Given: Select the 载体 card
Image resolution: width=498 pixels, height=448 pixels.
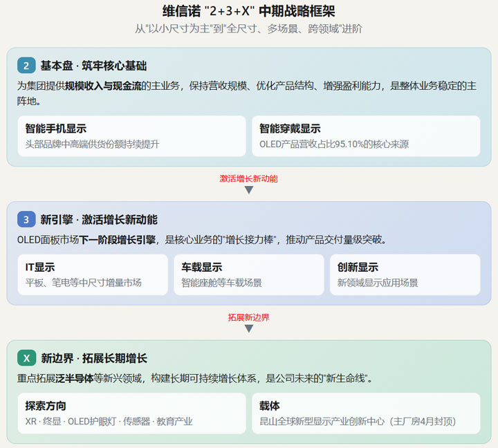Looking at the screenshot, I should pyautogui.click(x=366, y=413).
